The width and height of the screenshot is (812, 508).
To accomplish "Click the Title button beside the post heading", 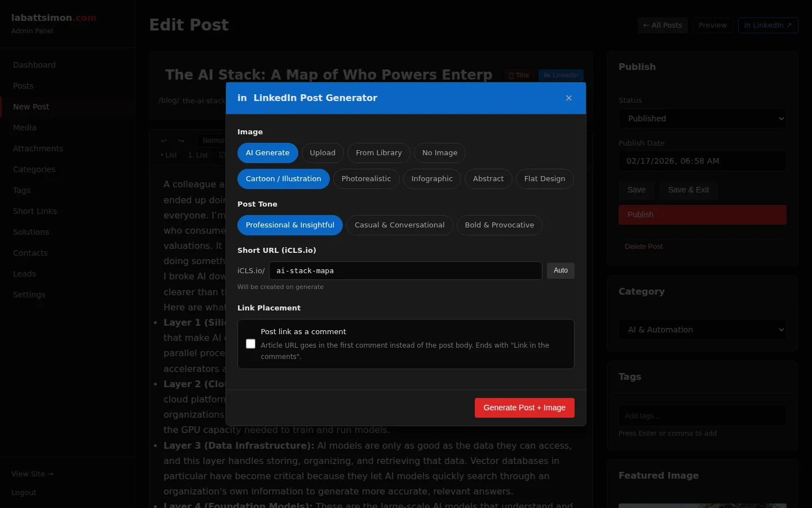I will 519,75.
